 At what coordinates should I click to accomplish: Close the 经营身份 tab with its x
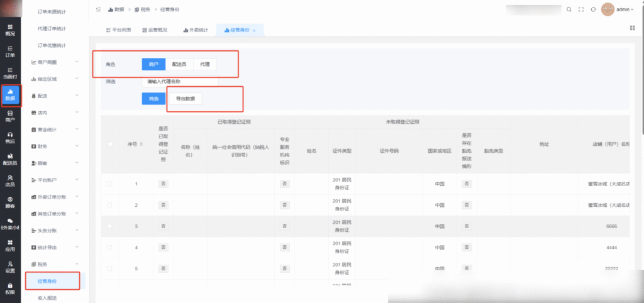click(254, 30)
